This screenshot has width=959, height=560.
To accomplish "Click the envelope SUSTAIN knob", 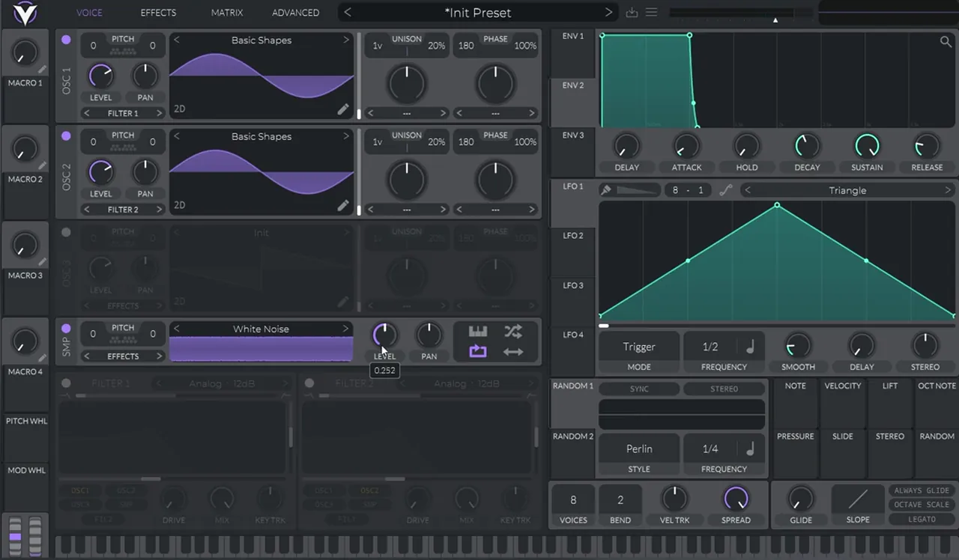I will (x=867, y=146).
